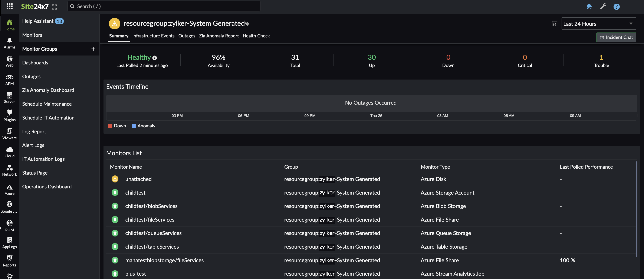Switch to the Outages tab
The image size is (644, 279).
(187, 36)
